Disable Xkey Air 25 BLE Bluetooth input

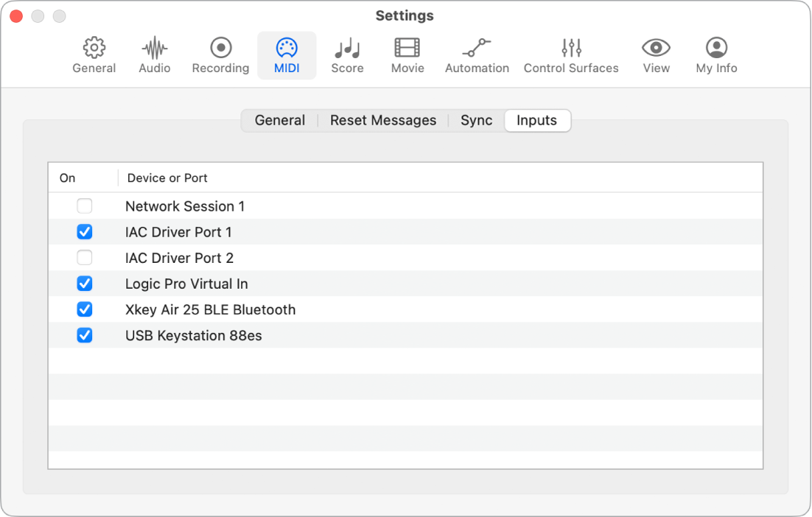click(x=84, y=309)
